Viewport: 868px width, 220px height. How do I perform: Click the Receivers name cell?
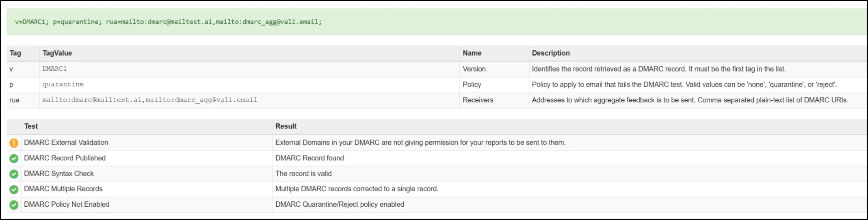pos(478,100)
